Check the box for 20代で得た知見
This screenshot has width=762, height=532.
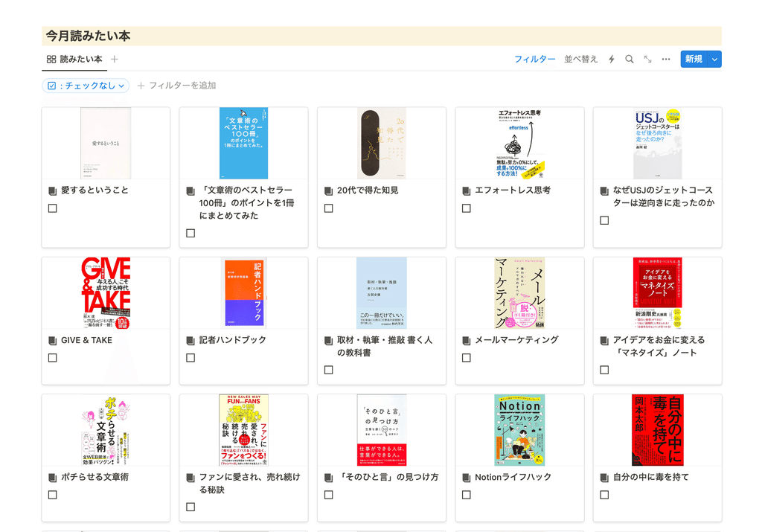(x=328, y=208)
